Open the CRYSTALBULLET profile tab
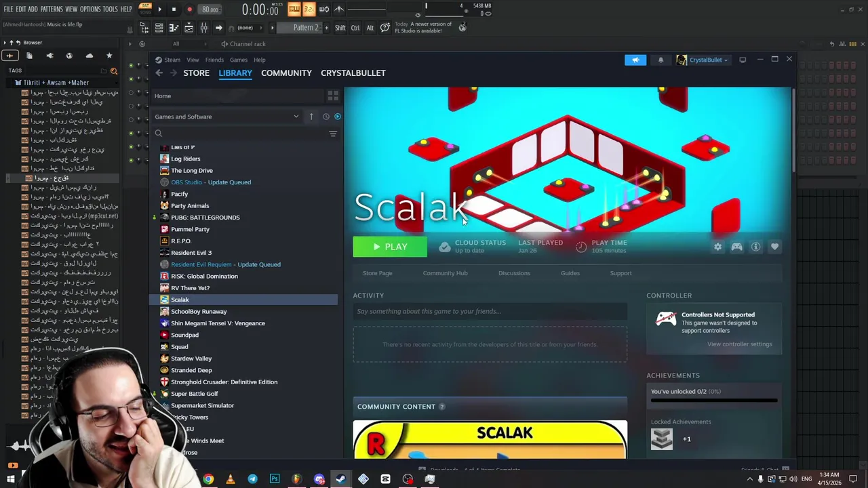868x488 pixels. pyautogui.click(x=353, y=73)
